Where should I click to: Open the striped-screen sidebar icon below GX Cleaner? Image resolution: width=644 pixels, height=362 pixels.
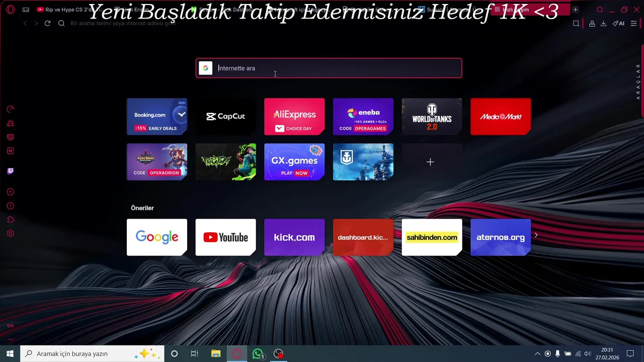(10, 137)
